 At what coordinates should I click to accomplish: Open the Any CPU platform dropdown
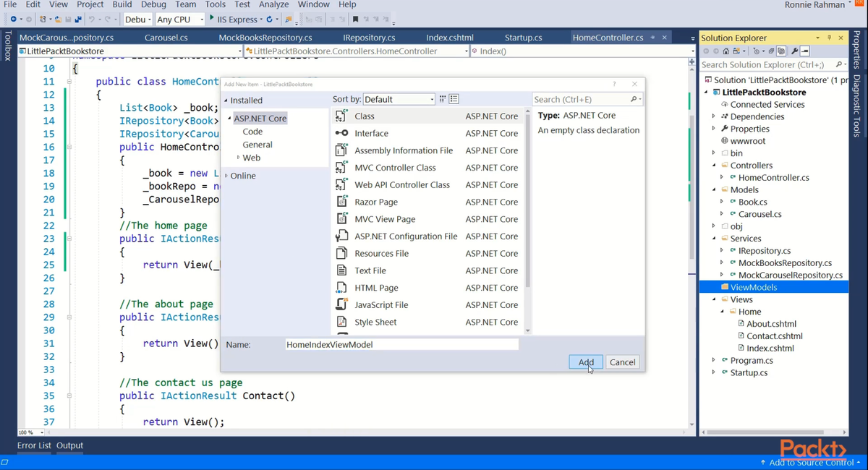[180, 20]
